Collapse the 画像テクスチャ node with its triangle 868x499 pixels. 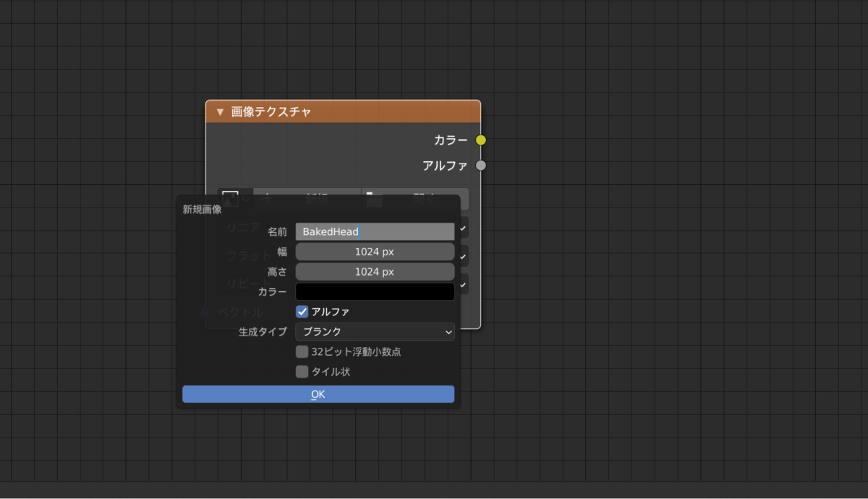[x=220, y=112]
